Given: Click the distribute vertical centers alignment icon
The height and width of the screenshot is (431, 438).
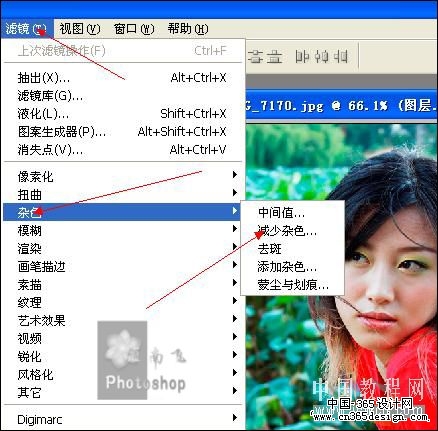Looking at the screenshot, I should point(256,57).
